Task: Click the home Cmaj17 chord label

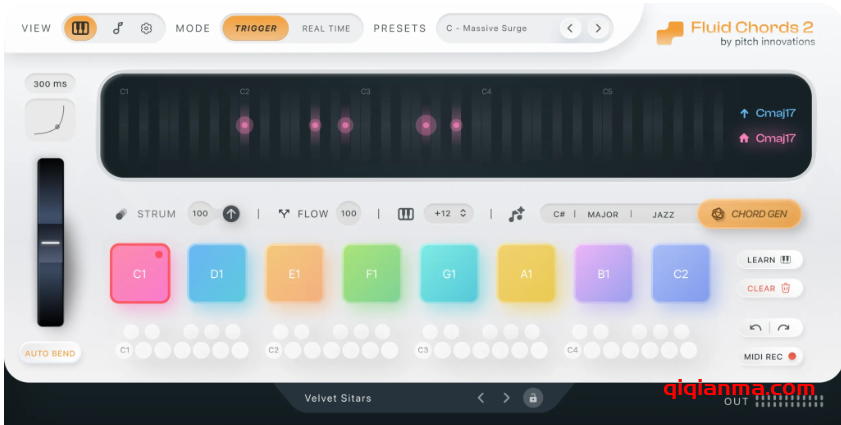Action: tap(768, 138)
